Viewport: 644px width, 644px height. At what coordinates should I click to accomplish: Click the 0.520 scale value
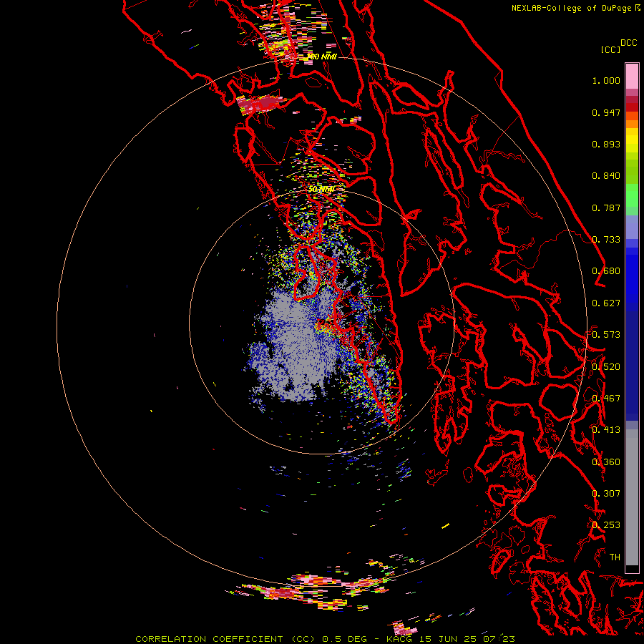pos(606,367)
